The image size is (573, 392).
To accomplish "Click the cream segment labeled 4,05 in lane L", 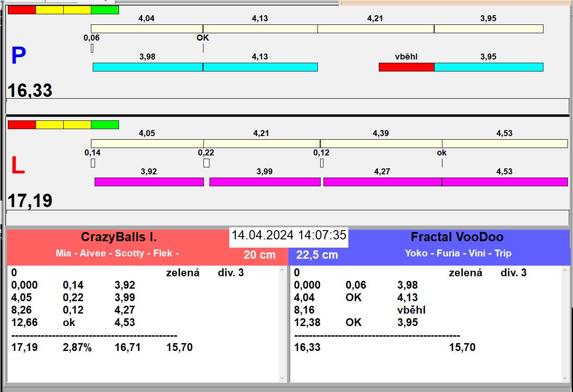I will 147,143.
